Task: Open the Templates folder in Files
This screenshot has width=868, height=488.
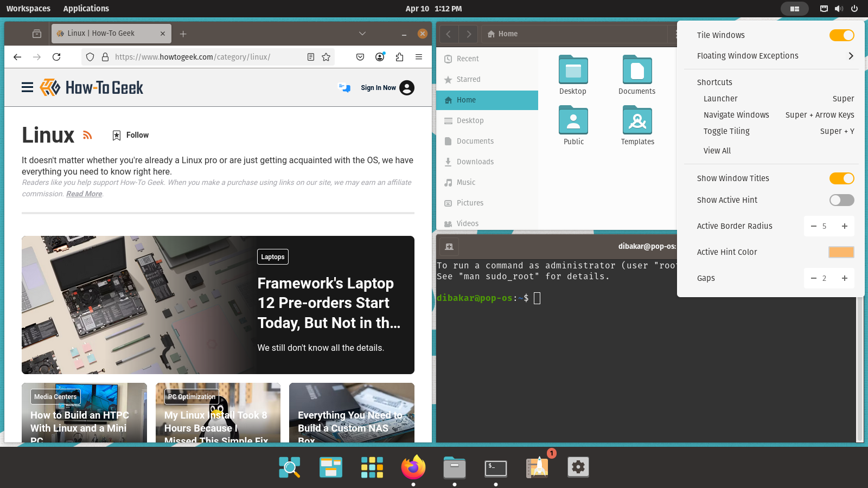Action: point(637,126)
